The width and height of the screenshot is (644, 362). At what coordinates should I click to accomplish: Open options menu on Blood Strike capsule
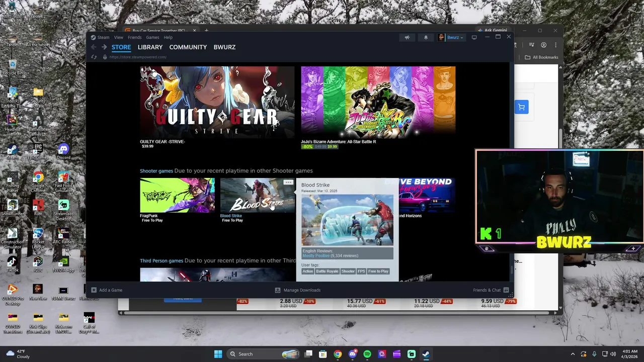click(x=288, y=183)
